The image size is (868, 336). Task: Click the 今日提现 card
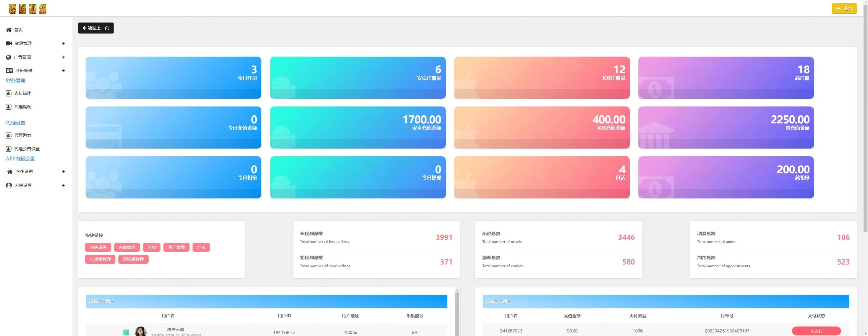(x=358, y=177)
